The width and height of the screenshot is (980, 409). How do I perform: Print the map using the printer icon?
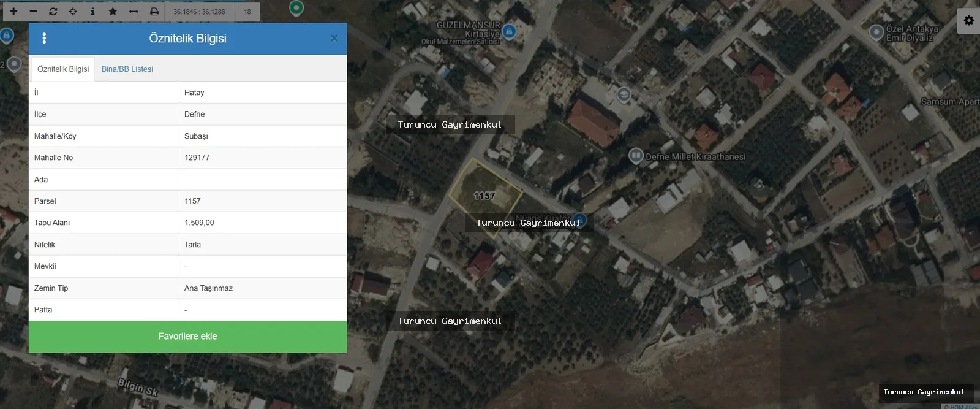tap(154, 12)
